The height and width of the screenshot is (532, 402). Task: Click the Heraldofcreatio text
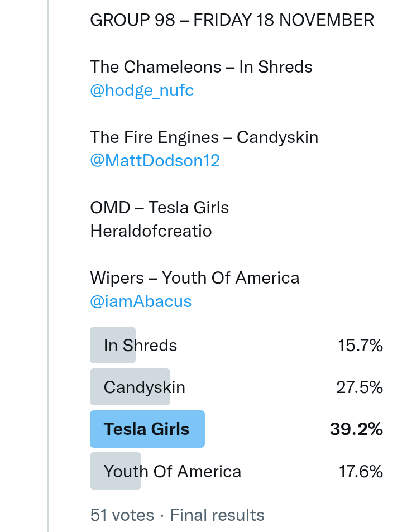click(151, 231)
